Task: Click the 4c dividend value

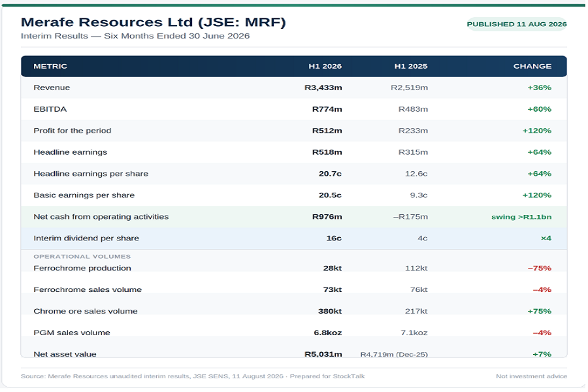Action: pos(423,238)
